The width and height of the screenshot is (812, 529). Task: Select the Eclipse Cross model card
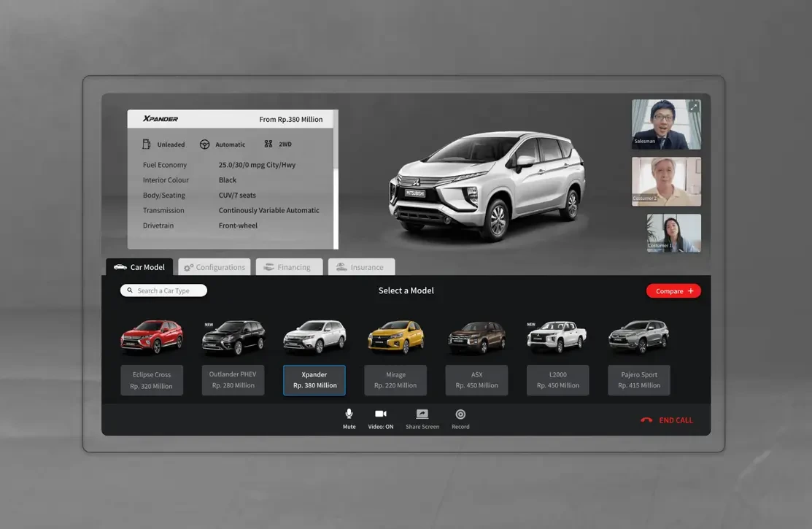(152, 380)
